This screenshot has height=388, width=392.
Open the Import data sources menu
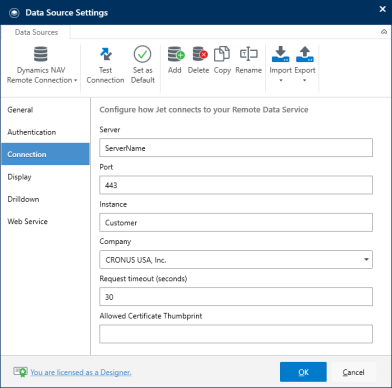point(280,65)
